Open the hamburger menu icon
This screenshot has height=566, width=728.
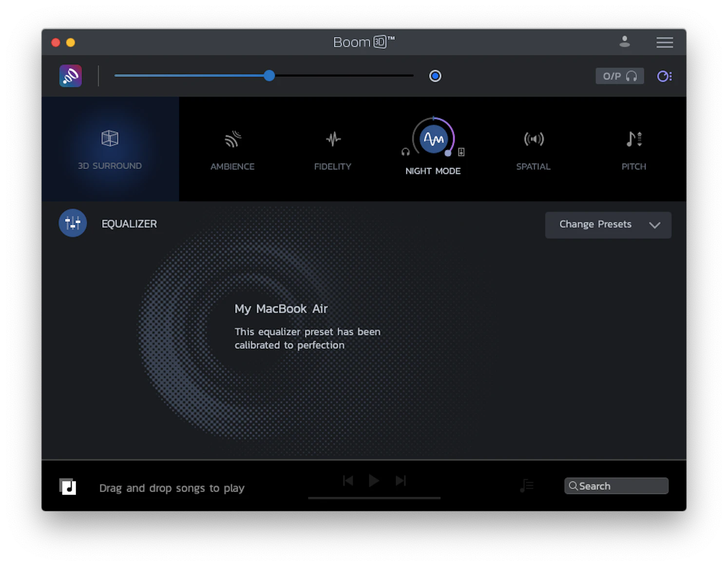pos(664,42)
